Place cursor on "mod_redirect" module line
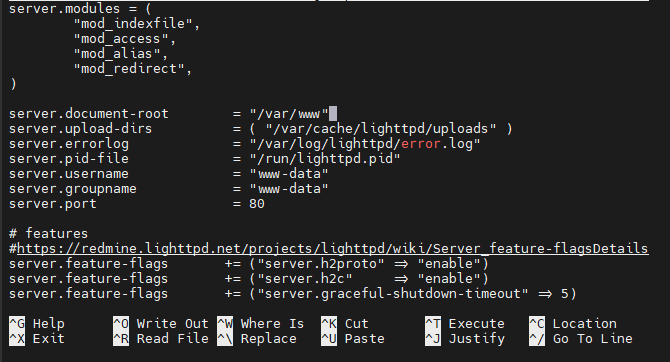Image resolution: width=670 pixels, height=362 pixels. coord(132,68)
